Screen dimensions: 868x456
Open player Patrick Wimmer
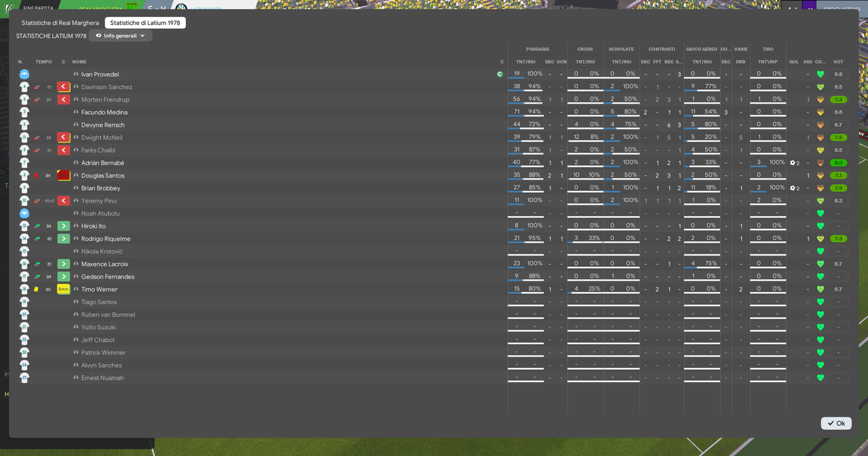point(103,352)
